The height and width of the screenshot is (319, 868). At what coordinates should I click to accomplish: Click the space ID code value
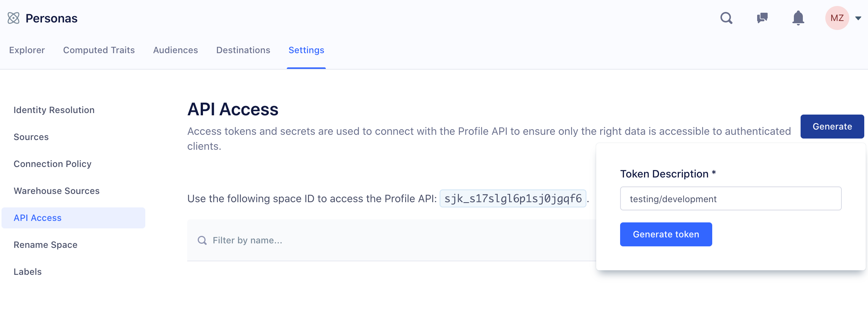513,198
